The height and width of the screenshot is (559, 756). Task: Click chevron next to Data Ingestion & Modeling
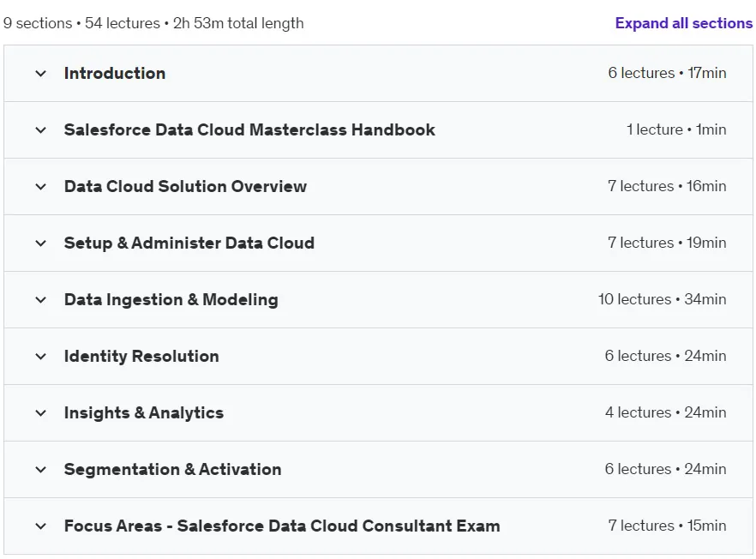[41, 300]
